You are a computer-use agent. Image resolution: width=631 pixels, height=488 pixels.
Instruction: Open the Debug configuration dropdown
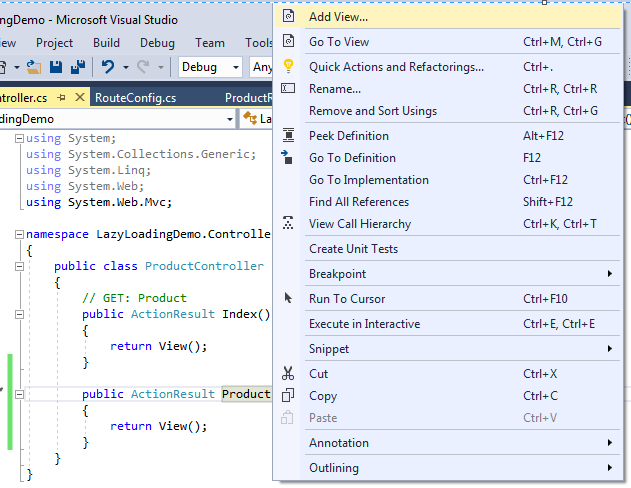210,67
